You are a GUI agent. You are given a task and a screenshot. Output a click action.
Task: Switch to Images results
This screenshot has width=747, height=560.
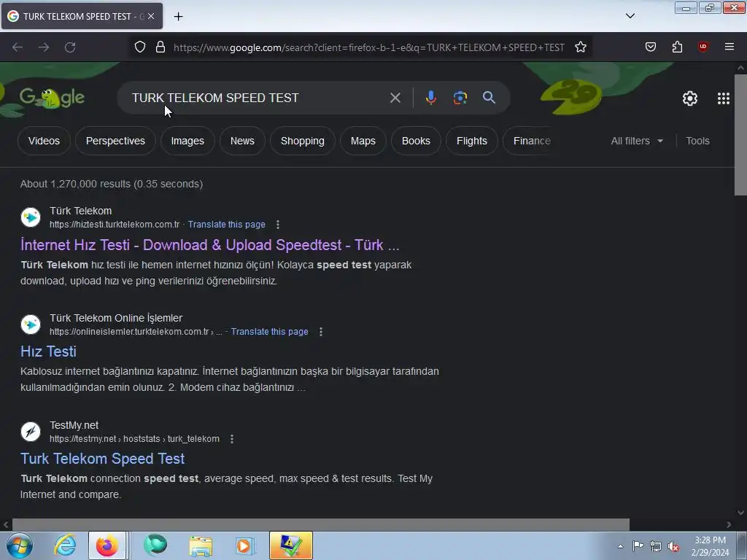pos(187,141)
